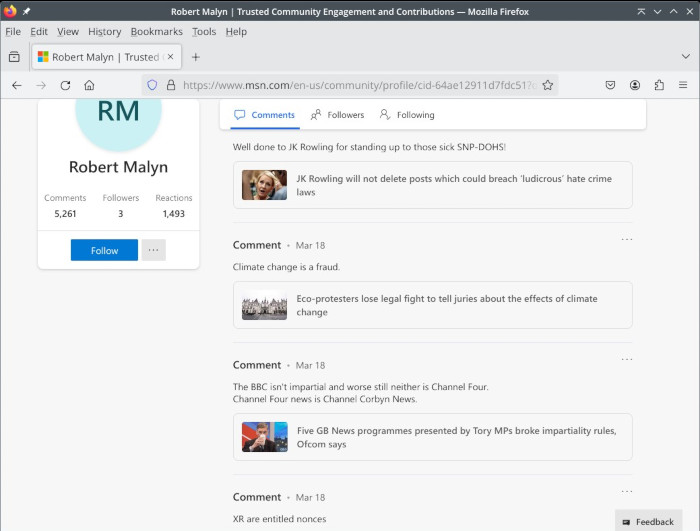
Task: Open the JK Rowling article link
Action: (x=453, y=185)
